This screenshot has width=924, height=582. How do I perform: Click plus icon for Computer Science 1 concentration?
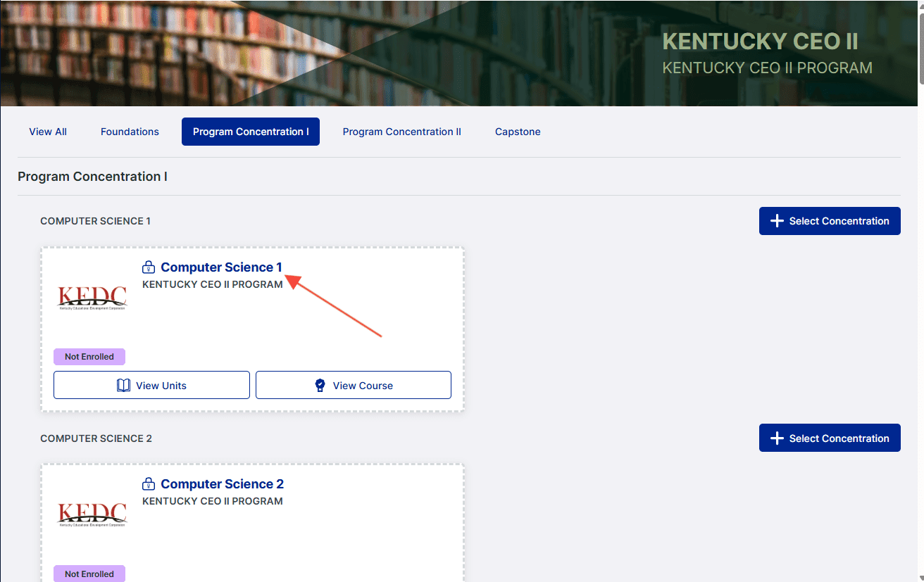777,221
